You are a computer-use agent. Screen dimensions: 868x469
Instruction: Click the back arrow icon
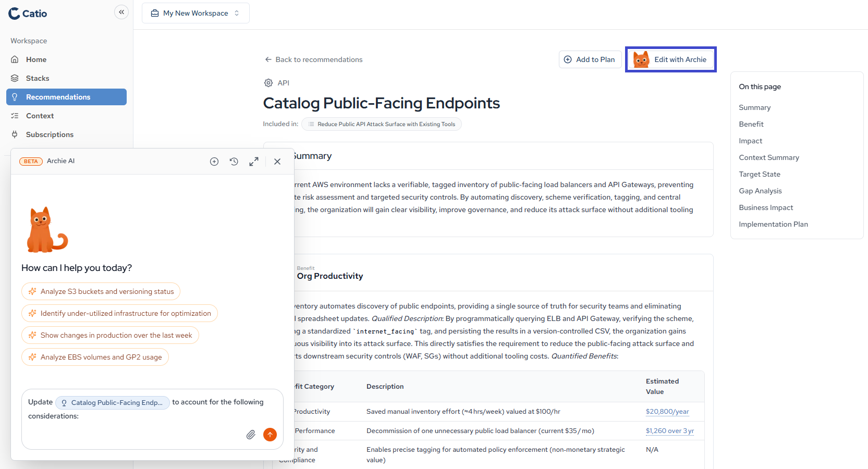click(268, 59)
